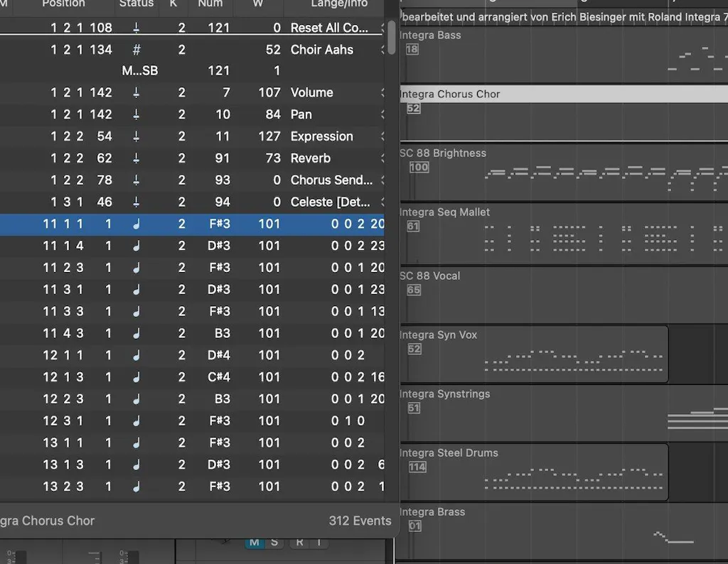This screenshot has height=564, width=728.
Task: Click the 114 badge on Integra Steel Drums
Action: 417,467
